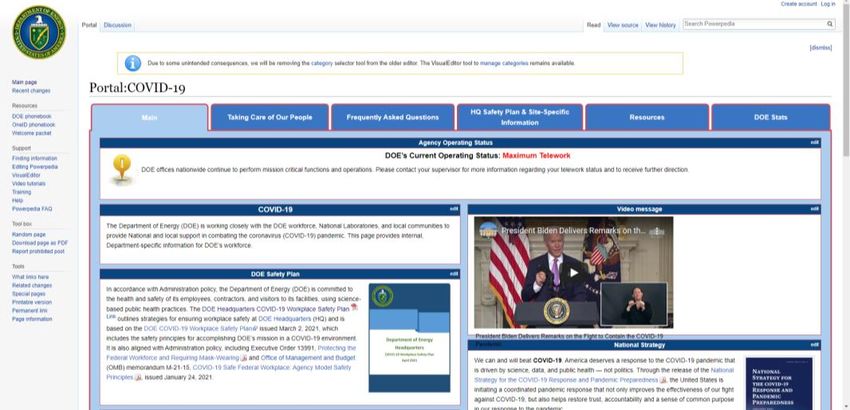Image resolution: width=850 pixels, height=410 pixels.
Task: Open Training sidebar link
Action: click(22, 192)
